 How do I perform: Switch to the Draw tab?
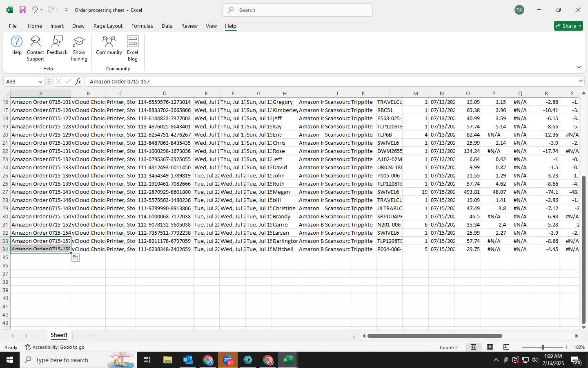point(78,26)
